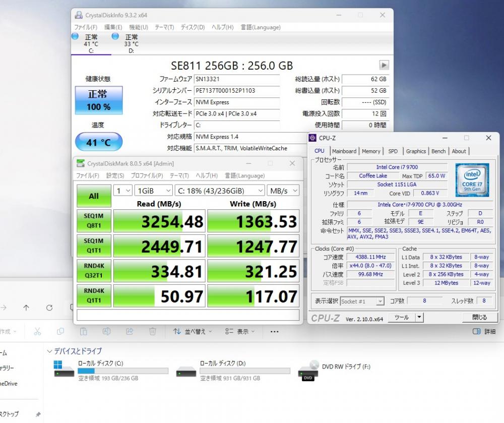
Task: Run the SEQ1M Q8T1 test
Action: click(x=94, y=221)
